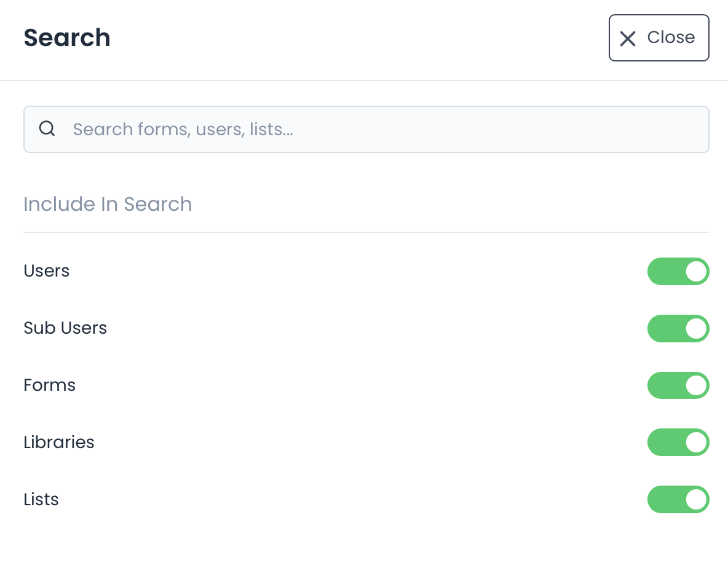Image resolution: width=728 pixels, height=579 pixels.
Task: Click the Search panel title
Action: coord(67,38)
